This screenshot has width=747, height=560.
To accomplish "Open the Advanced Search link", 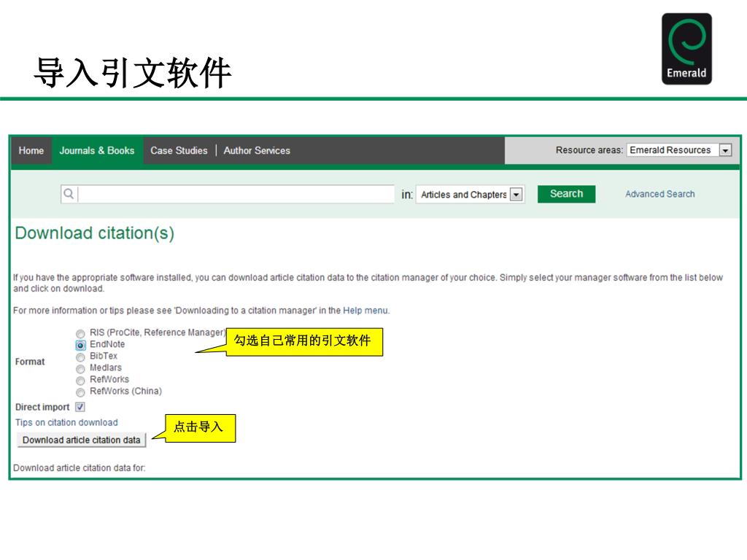I will (x=659, y=194).
